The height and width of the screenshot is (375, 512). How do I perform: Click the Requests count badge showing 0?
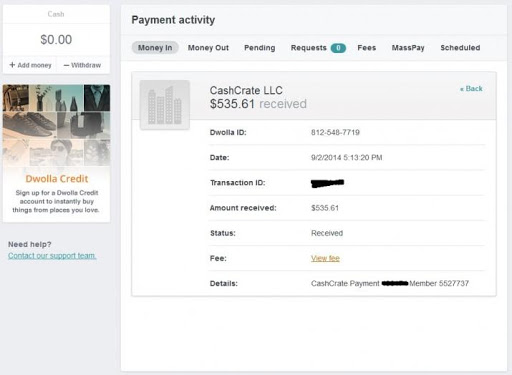[x=338, y=48]
